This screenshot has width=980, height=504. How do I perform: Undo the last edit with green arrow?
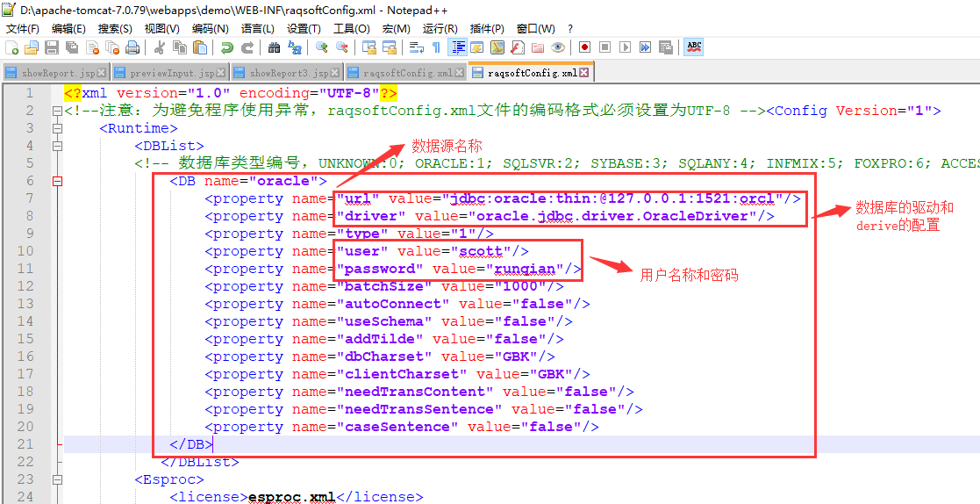pyautogui.click(x=227, y=47)
